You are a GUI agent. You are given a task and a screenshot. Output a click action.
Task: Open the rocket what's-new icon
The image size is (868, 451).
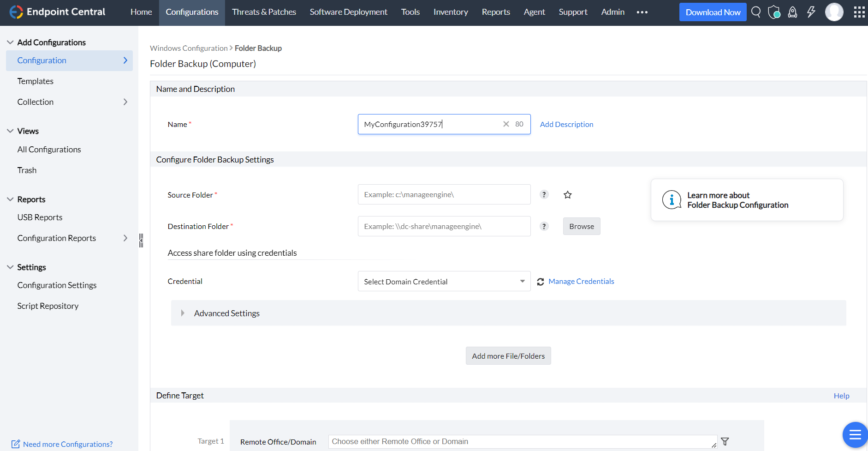[792, 12]
